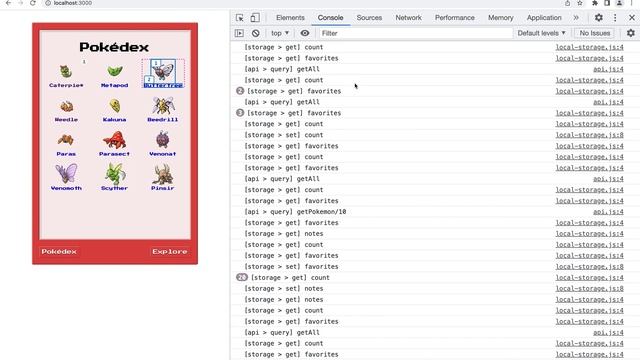Select the inspect element tool

(240, 18)
